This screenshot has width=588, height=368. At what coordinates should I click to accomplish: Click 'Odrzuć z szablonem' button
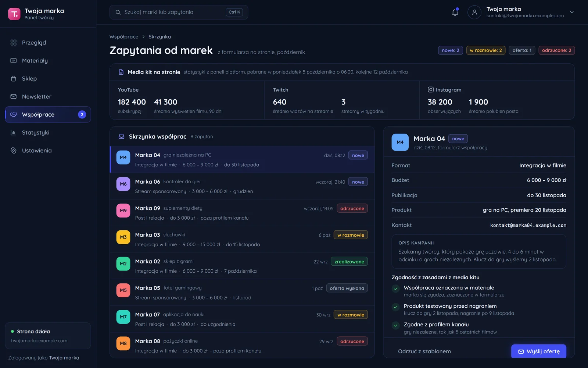(x=424, y=351)
